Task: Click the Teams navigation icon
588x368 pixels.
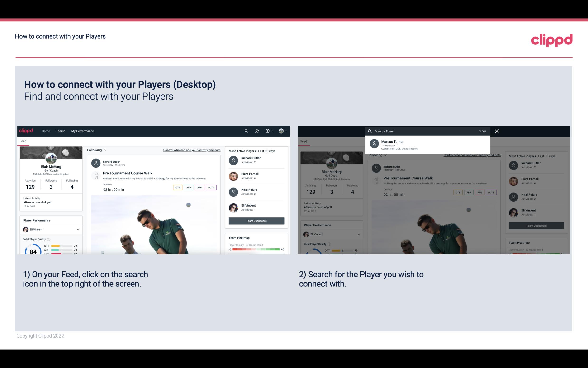Action: point(61,131)
